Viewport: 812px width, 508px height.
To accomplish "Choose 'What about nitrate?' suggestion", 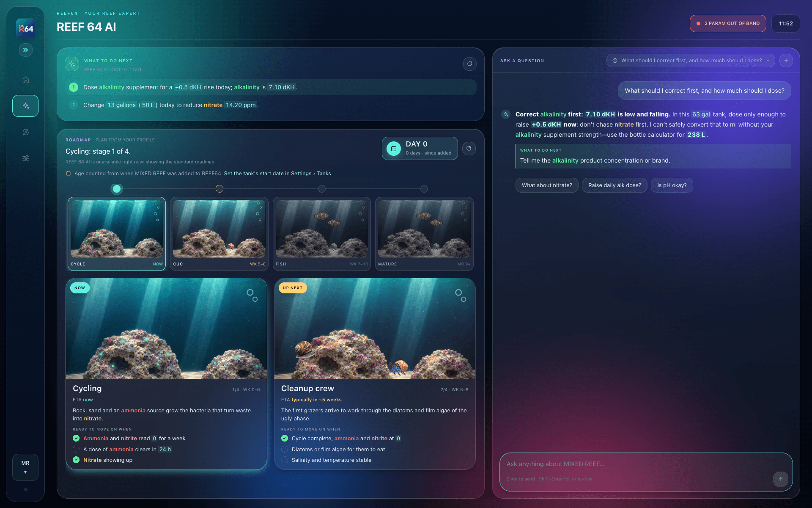I will coord(547,185).
